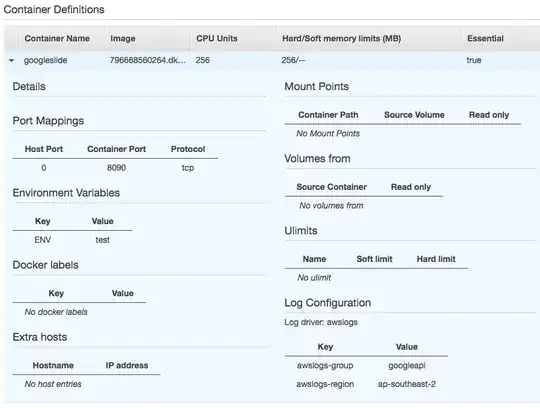Collapse the googleslide container row arrow
This screenshot has width=540, height=408.
[x=11, y=61]
